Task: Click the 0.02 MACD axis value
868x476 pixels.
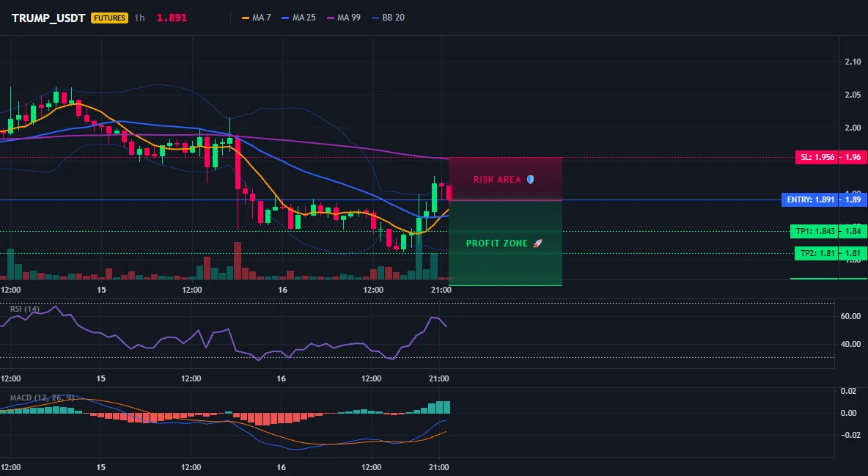Action: pos(848,391)
